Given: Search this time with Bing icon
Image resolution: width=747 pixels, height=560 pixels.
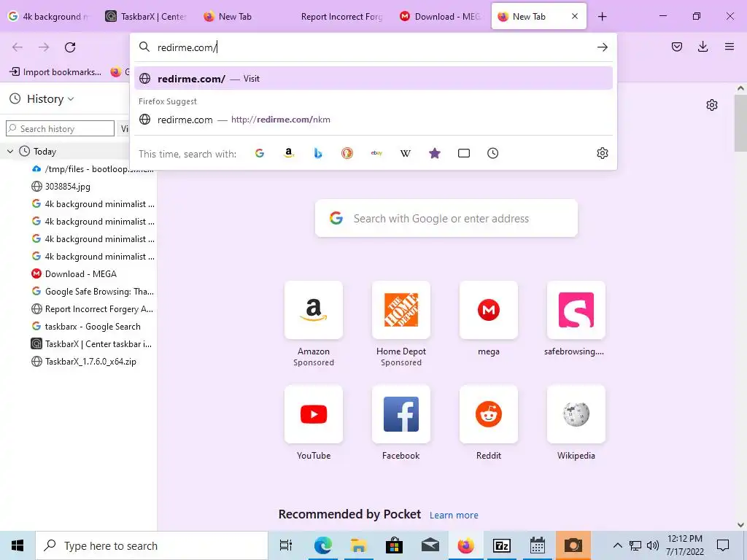Looking at the screenshot, I should [318, 153].
